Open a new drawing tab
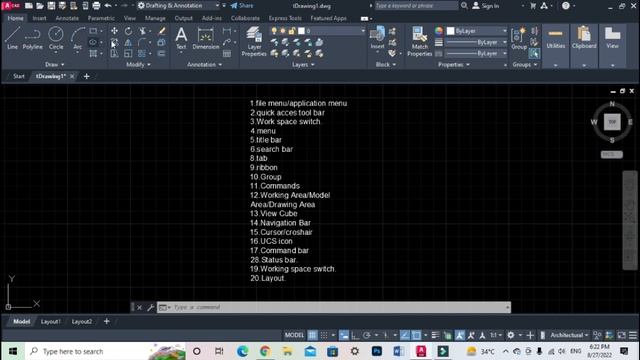 (x=87, y=76)
